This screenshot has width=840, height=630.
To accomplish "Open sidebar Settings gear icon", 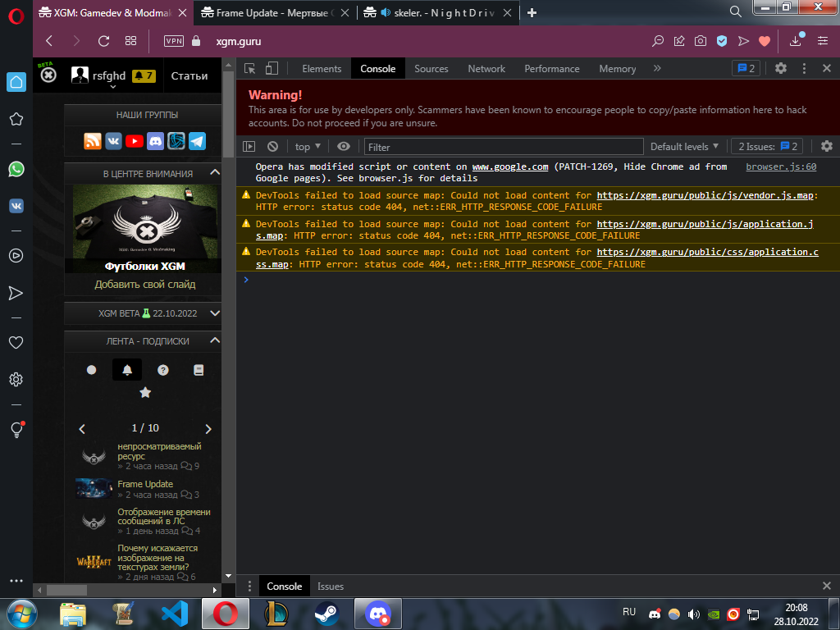I will 16,379.
